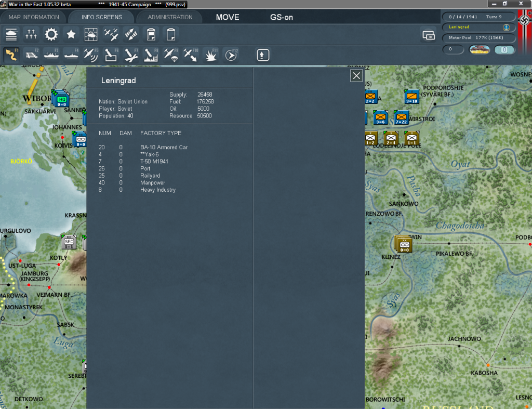Click the Heavy Industry factory row
Viewport: 532px width, 409px height.
coord(137,190)
